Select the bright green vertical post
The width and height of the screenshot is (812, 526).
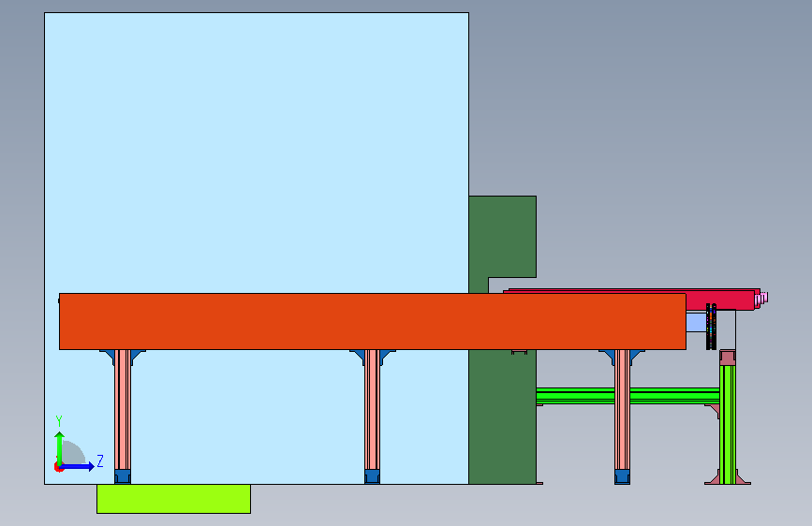728,425
